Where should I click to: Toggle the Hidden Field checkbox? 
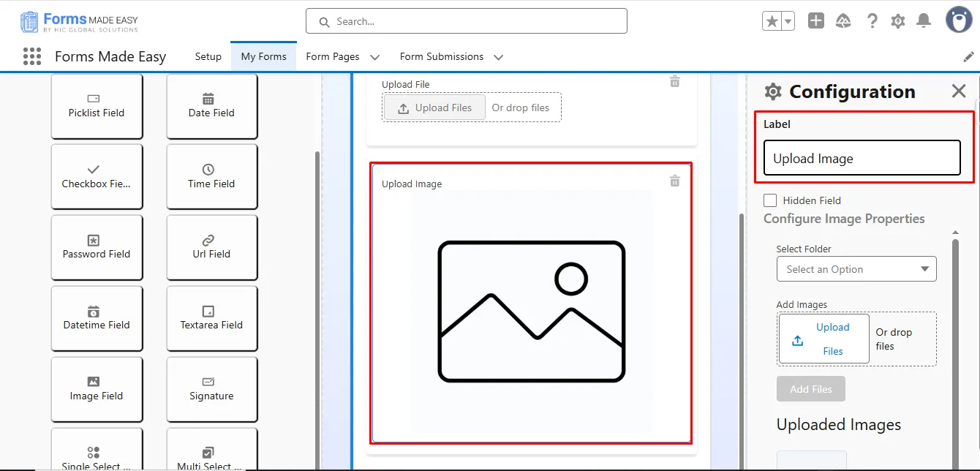[x=770, y=200]
